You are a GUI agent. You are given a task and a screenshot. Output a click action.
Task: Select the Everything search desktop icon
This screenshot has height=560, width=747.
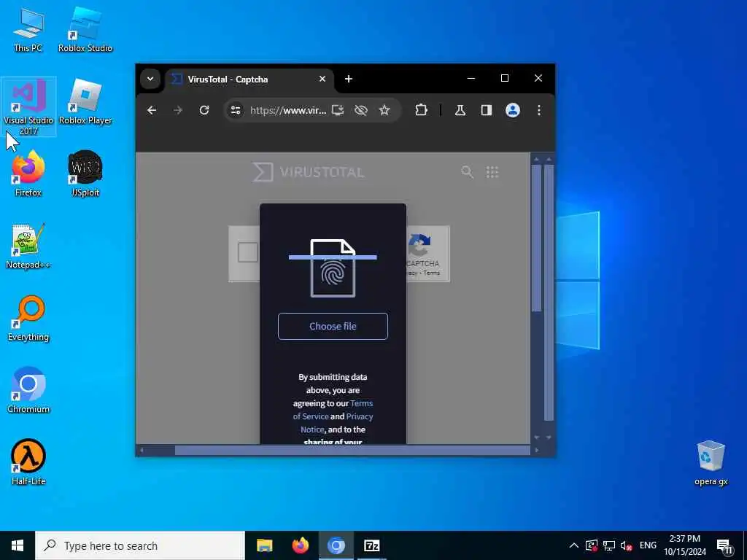click(x=28, y=318)
